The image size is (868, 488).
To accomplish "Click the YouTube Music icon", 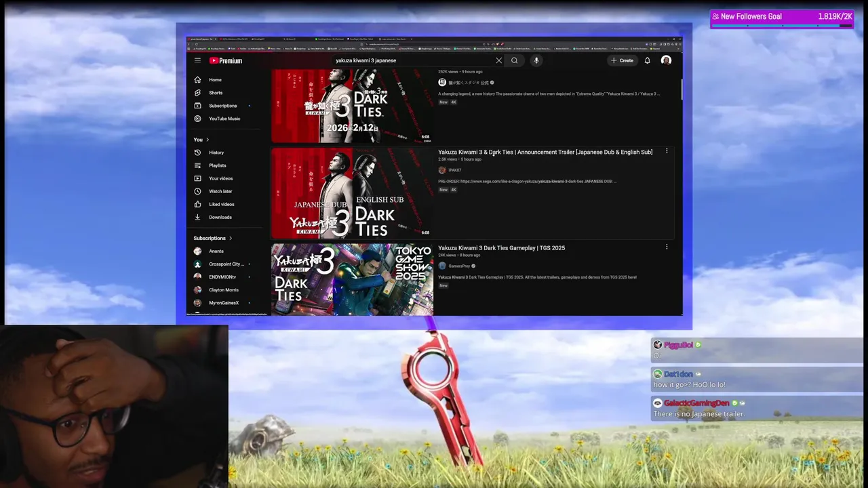I will (x=197, y=119).
